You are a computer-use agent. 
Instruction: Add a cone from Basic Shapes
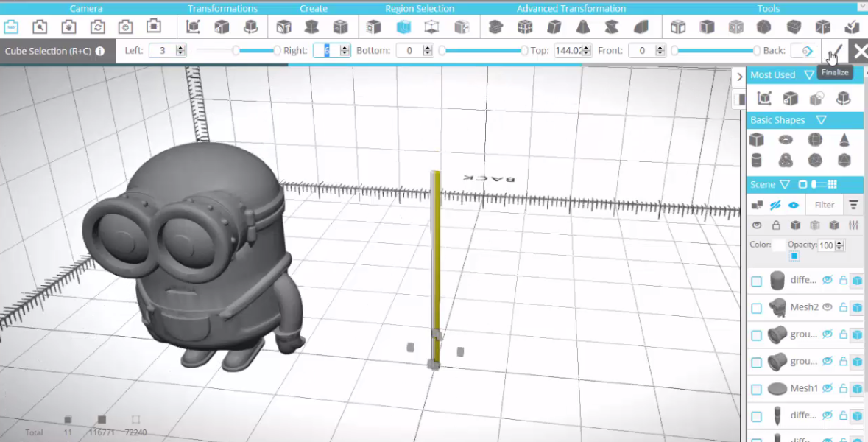844,139
